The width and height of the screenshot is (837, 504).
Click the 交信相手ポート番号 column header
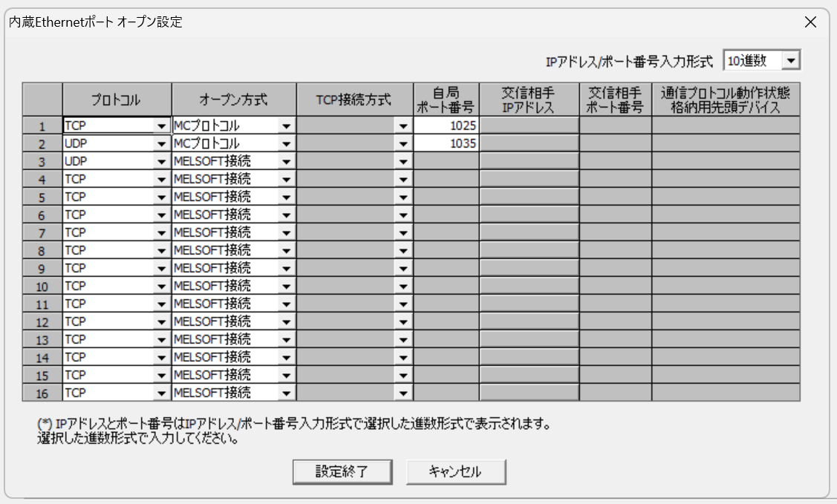coord(616,99)
